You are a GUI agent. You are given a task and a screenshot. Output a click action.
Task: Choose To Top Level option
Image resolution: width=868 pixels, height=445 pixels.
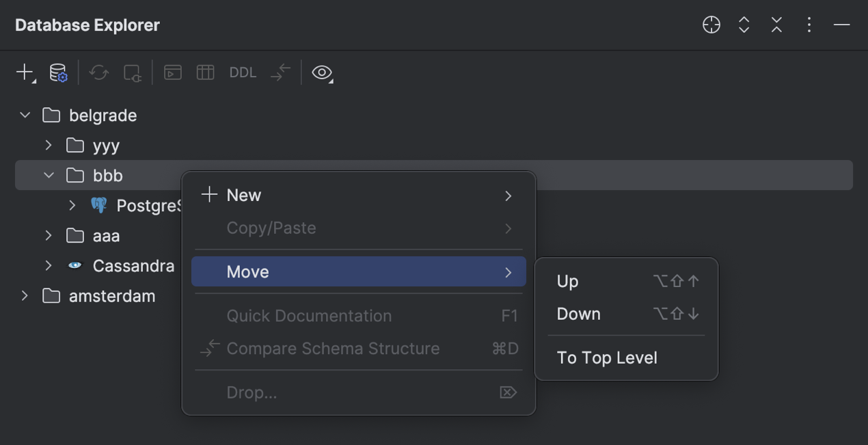point(607,358)
